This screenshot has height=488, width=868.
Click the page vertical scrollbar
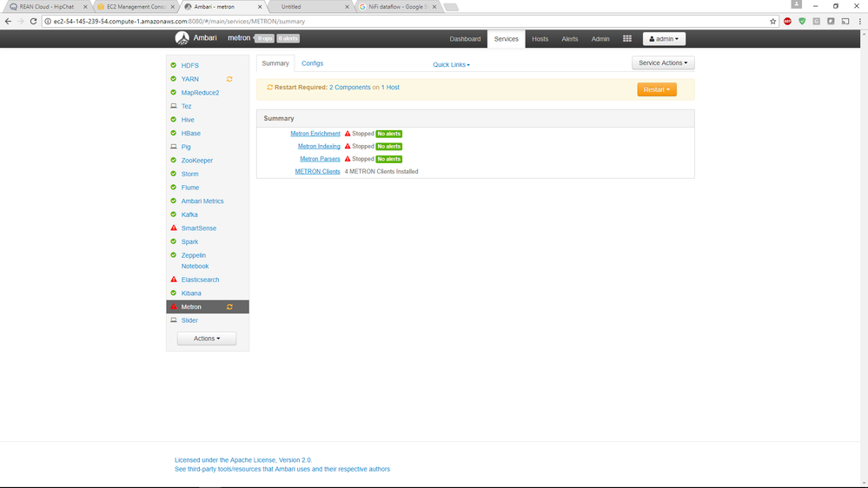[864, 258]
